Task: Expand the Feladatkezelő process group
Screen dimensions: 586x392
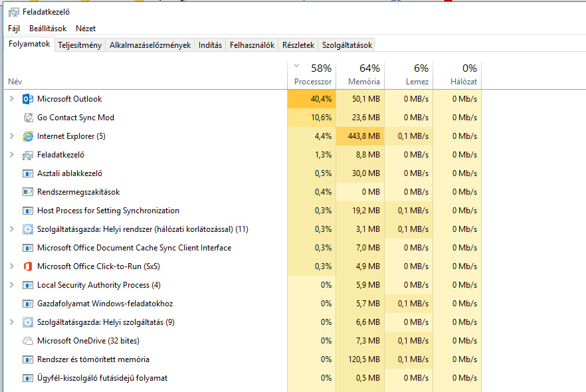Action: coord(11,155)
